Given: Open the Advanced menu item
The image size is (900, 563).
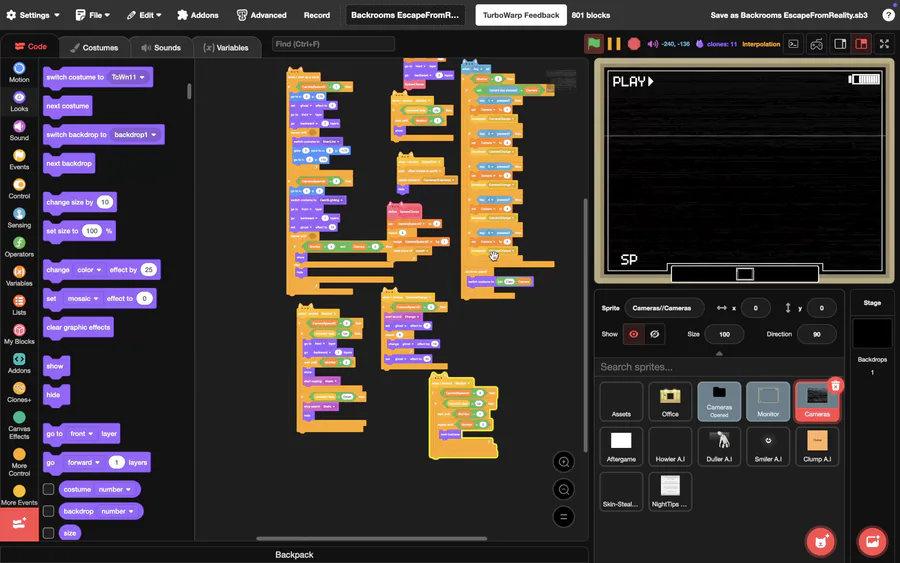Looking at the screenshot, I should [262, 15].
